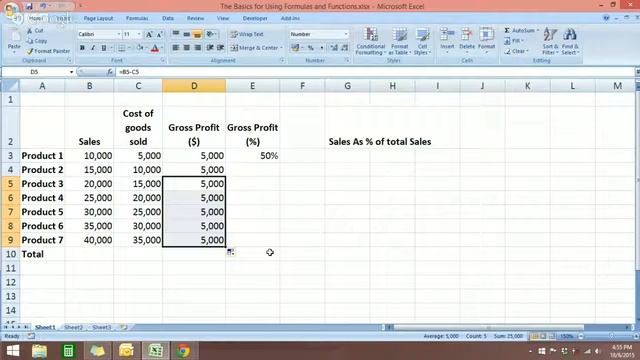Click the Accounting Number Format icon
Viewport: 640px width, 360px height.
click(295, 48)
